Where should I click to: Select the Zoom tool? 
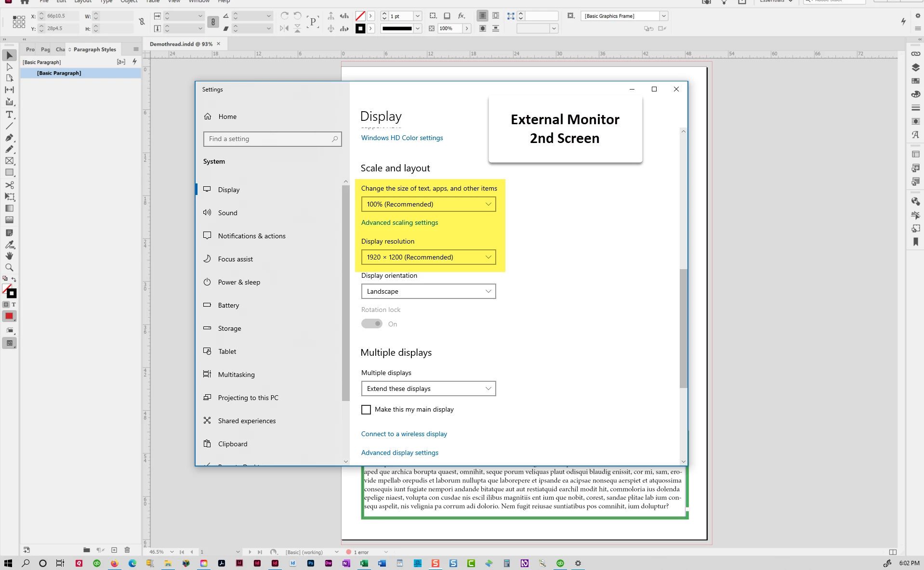[x=9, y=267]
